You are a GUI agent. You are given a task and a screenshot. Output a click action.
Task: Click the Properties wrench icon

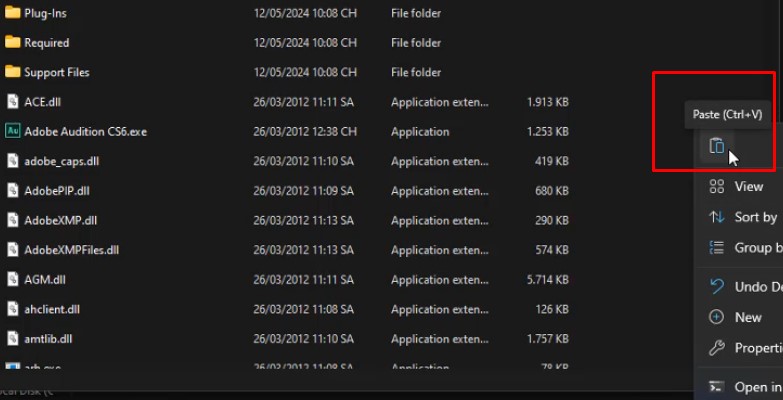[x=716, y=348]
